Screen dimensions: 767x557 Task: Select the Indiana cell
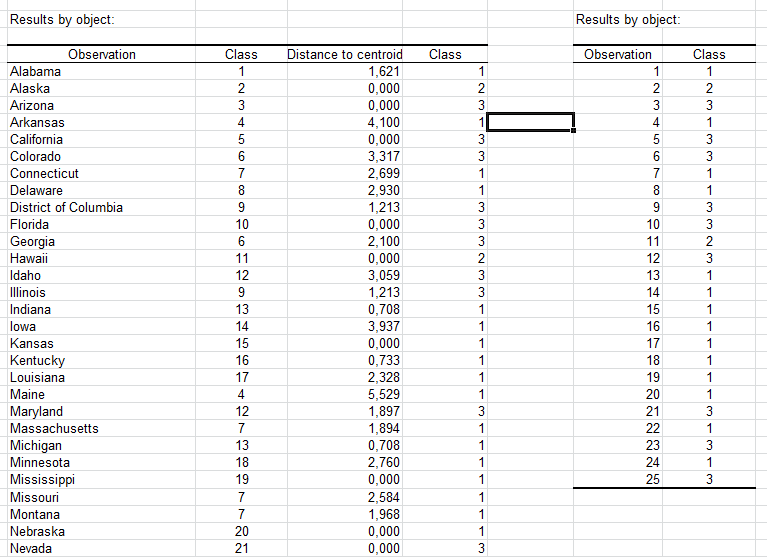101,310
